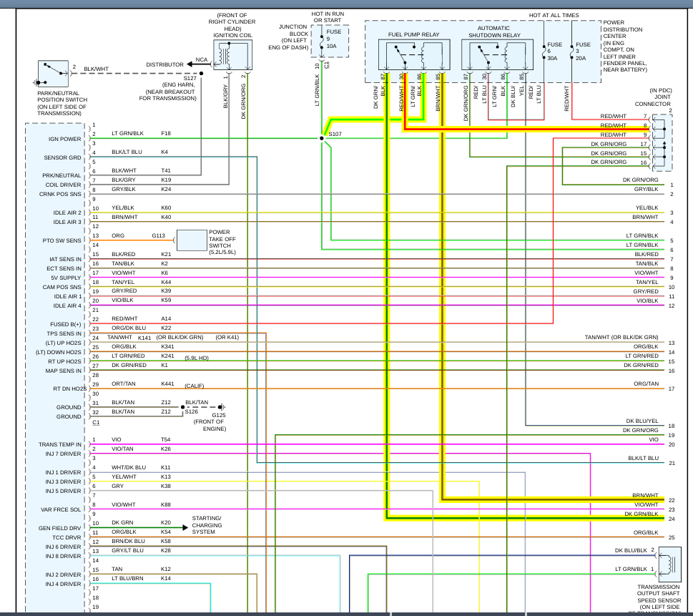Click the park/neutral position switch symbol

[53, 74]
